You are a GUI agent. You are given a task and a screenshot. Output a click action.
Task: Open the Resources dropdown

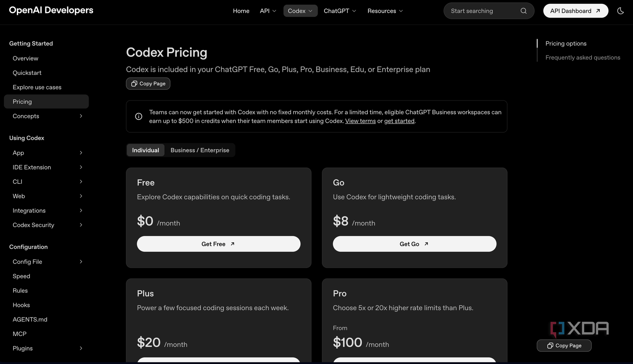click(385, 11)
